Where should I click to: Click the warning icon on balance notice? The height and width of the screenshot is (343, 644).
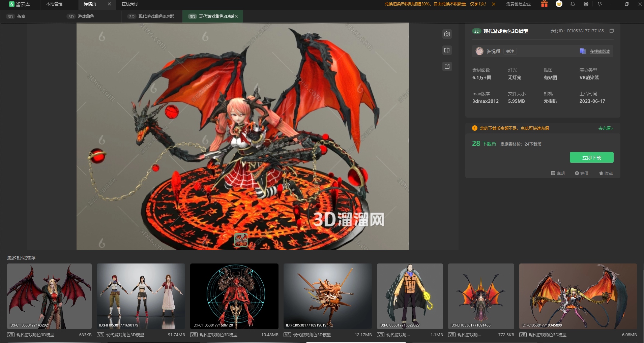[475, 128]
